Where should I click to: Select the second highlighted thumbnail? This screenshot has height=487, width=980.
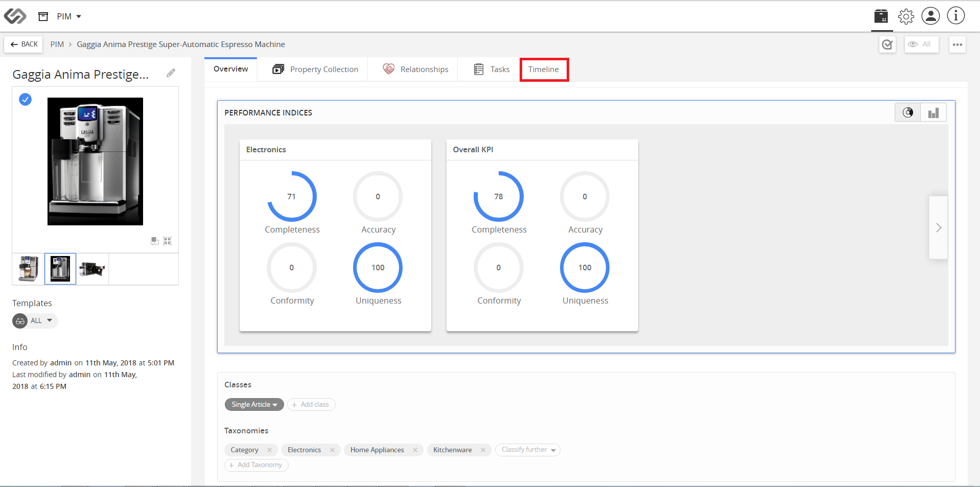click(x=60, y=269)
